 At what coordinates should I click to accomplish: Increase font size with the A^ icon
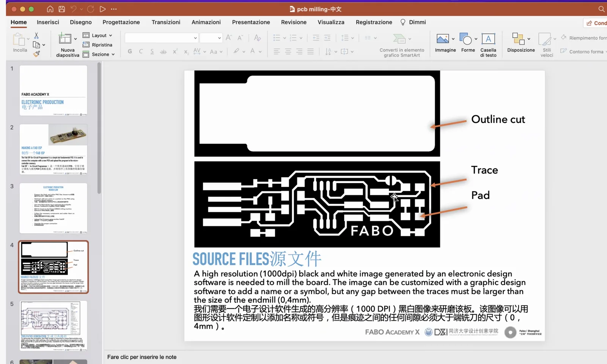pyautogui.click(x=228, y=38)
